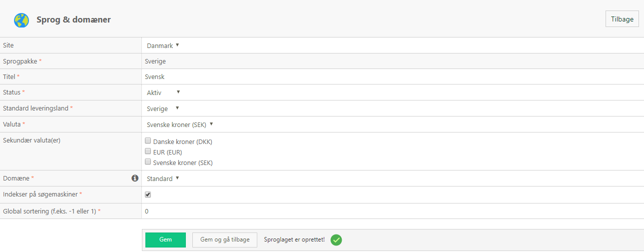644x252 pixels.
Task: Click the green Gem button
Action: click(165, 239)
